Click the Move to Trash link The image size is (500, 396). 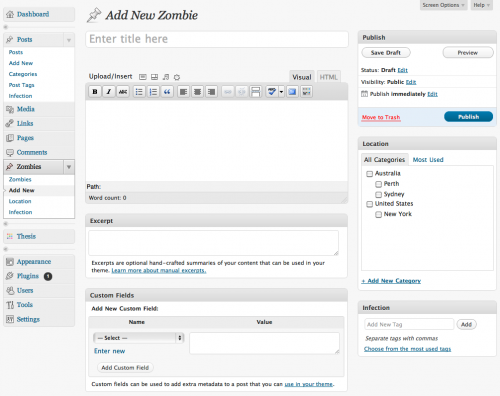tap(381, 117)
